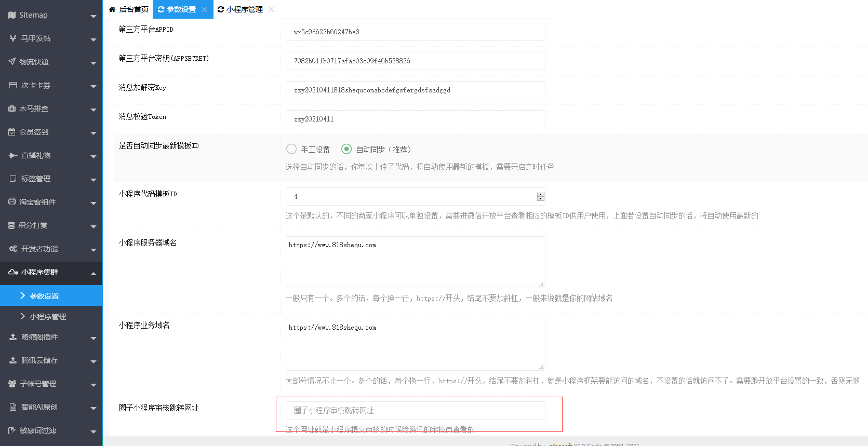Expand 会员签到 dropdown arrow
Screen dimensions: 868x446
click(x=94, y=133)
